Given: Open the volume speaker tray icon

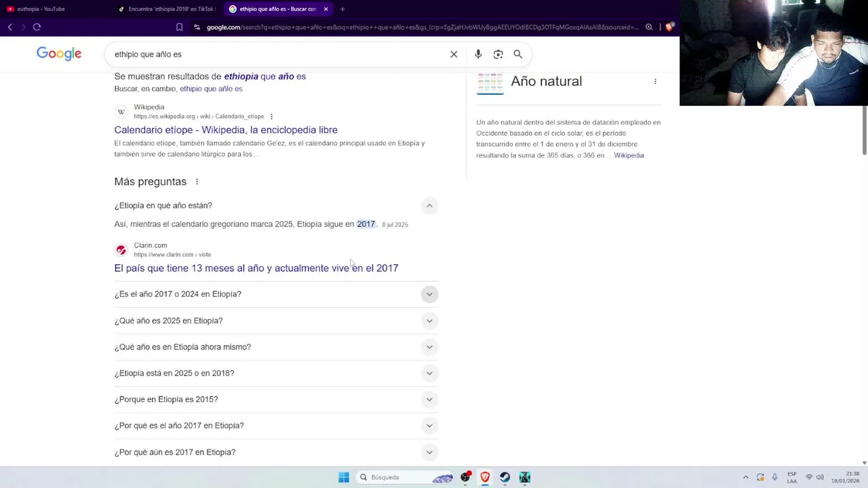Looking at the screenshot, I should 820,477.
